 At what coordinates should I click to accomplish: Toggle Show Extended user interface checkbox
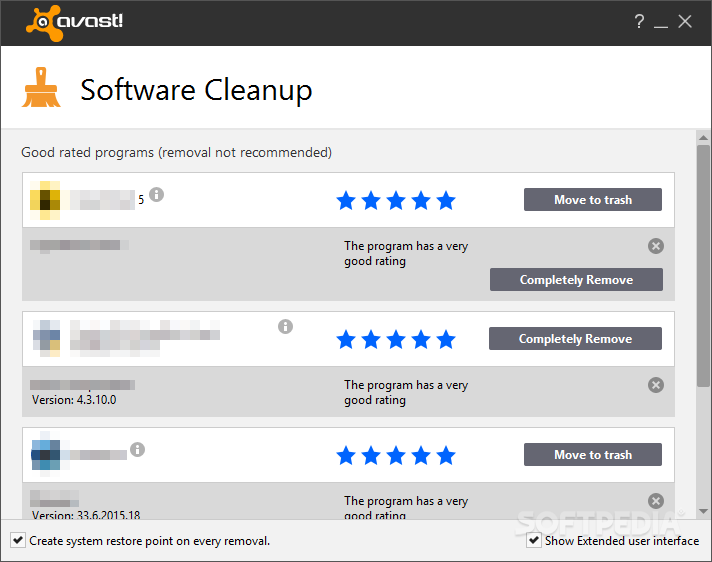(534, 541)
